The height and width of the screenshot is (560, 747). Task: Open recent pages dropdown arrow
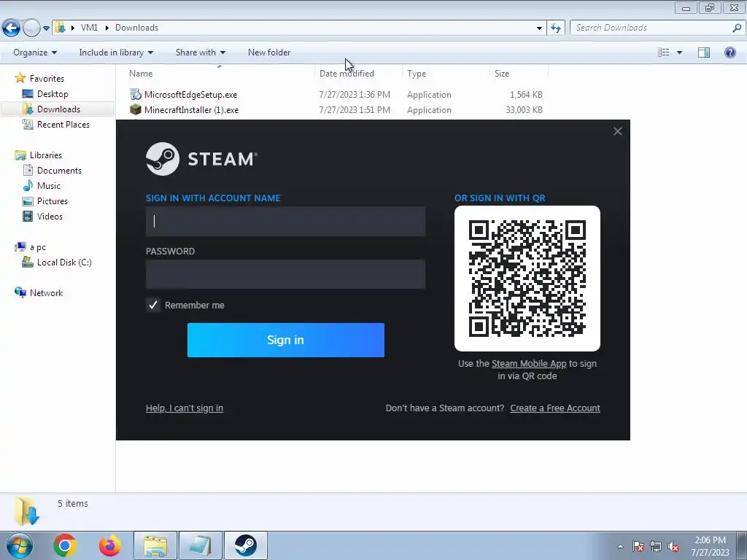pyautogui.click(x=46, y=28)
